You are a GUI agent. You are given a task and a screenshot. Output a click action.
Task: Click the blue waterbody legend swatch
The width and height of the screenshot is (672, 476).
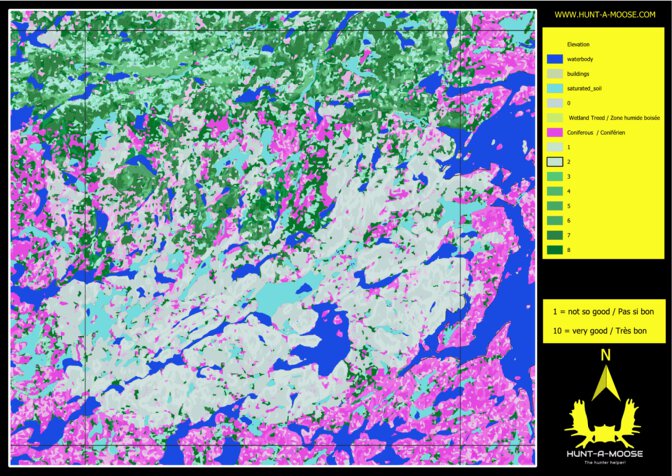[x=555, y=59]
